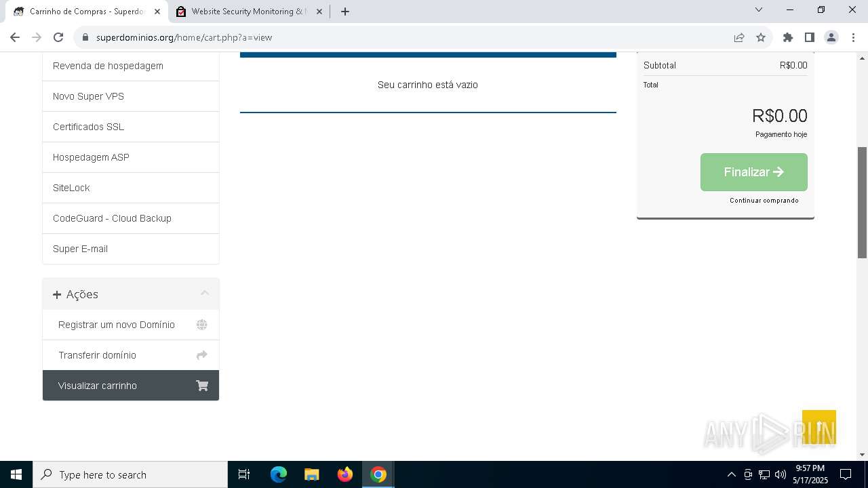Open Task View on the taskbar

coord(244,474)
